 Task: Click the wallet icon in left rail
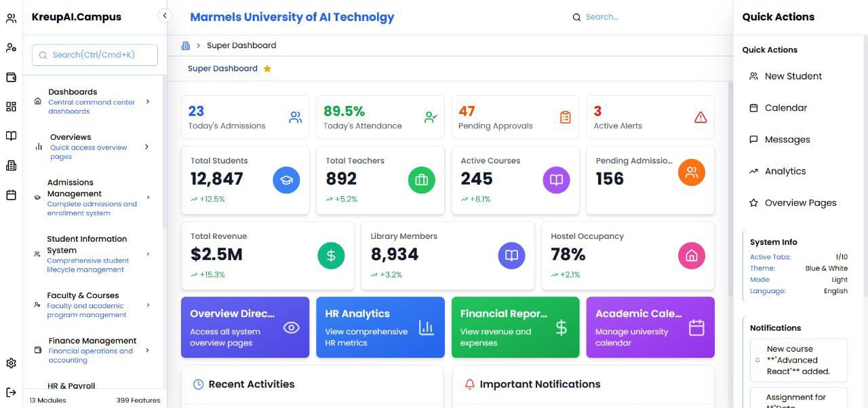11,77
